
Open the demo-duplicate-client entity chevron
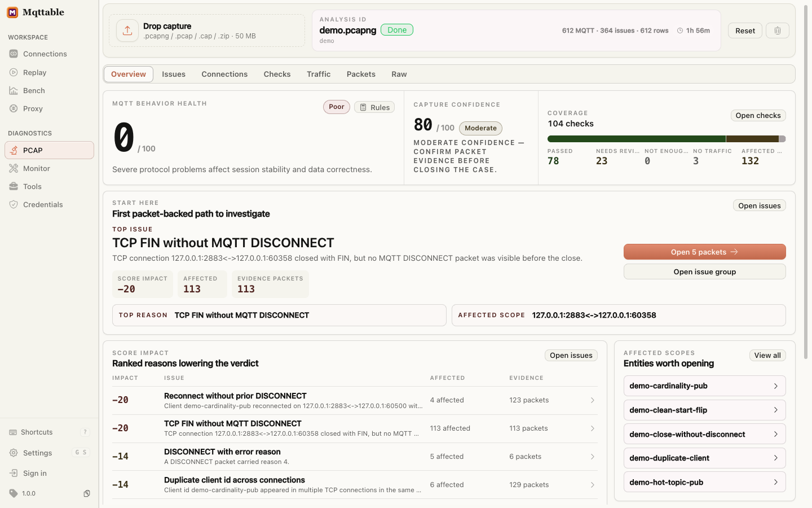point(776,458)
